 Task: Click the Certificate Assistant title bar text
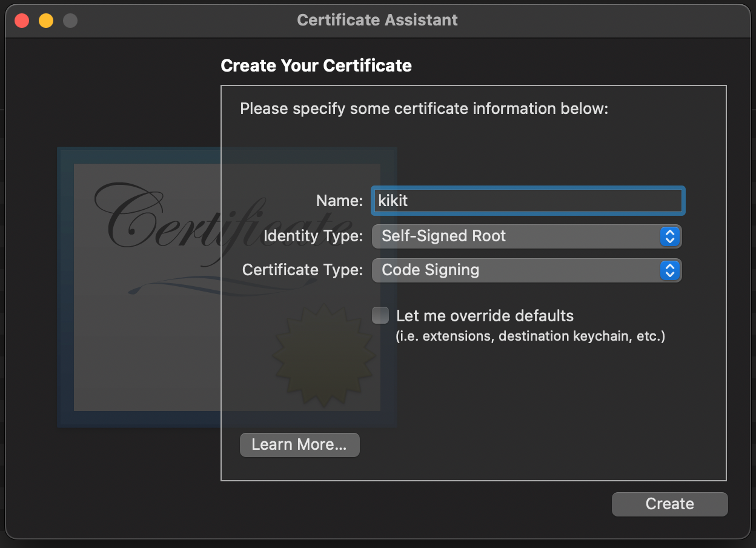(x=377, y=20)
